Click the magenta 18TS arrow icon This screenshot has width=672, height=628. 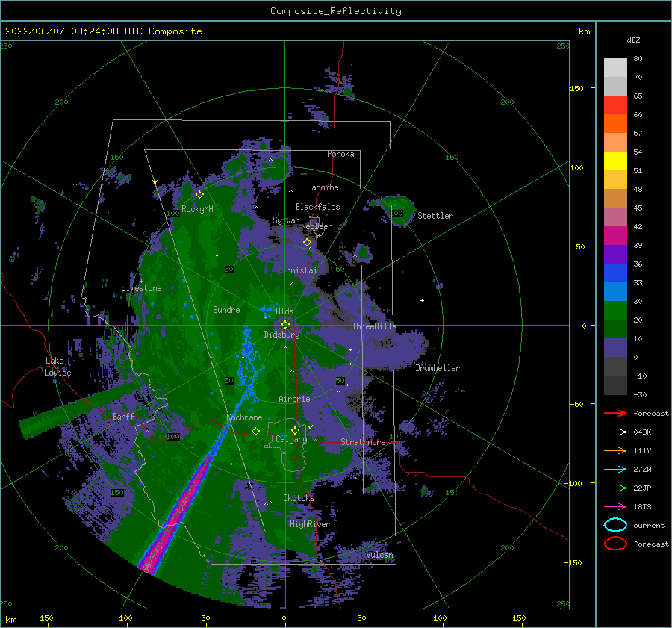click(615, 506)
